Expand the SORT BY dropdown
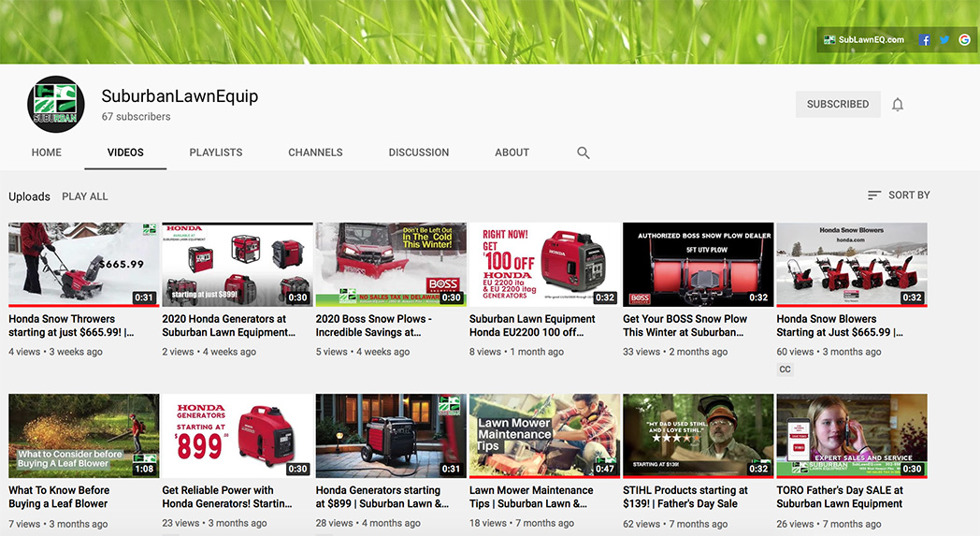The width and height of the screenshot is (980, 536). (x=899, y=196)
